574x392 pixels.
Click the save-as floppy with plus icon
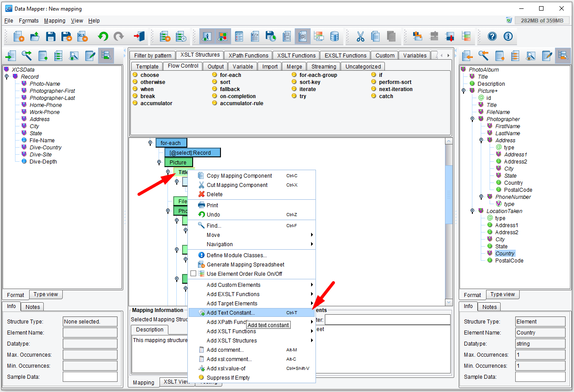(67, 36)
